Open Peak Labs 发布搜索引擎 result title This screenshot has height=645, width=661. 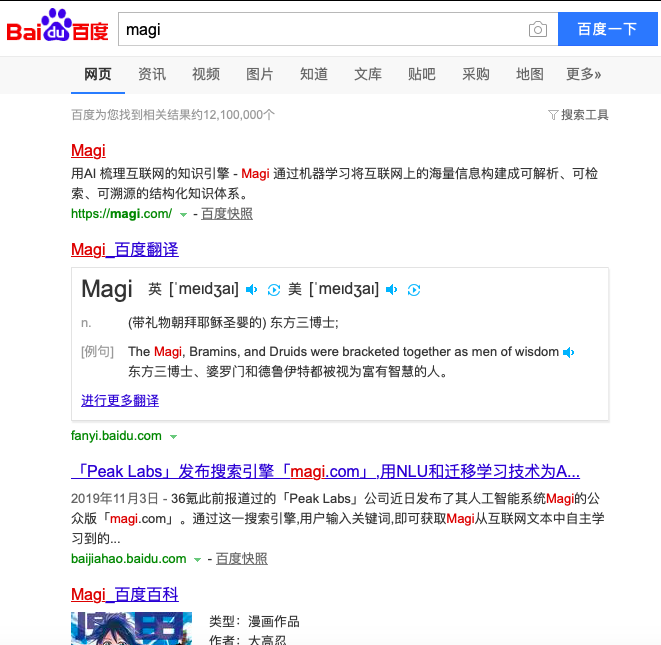325,471
